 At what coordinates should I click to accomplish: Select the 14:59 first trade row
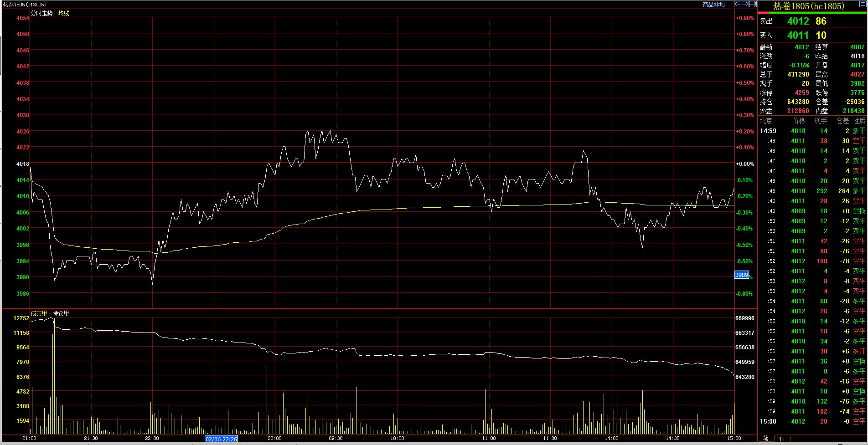(812, 131)
